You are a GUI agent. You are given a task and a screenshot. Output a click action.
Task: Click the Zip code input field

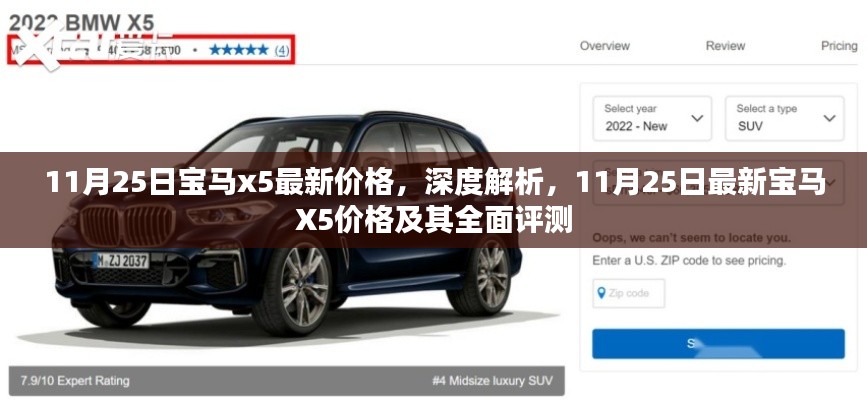629,293
